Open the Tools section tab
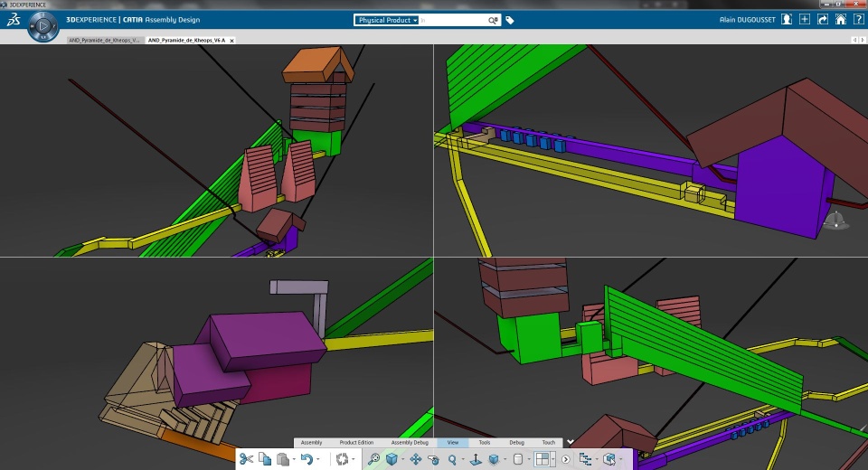Viewport: 868px width, 470px height. tap(485, 442)
